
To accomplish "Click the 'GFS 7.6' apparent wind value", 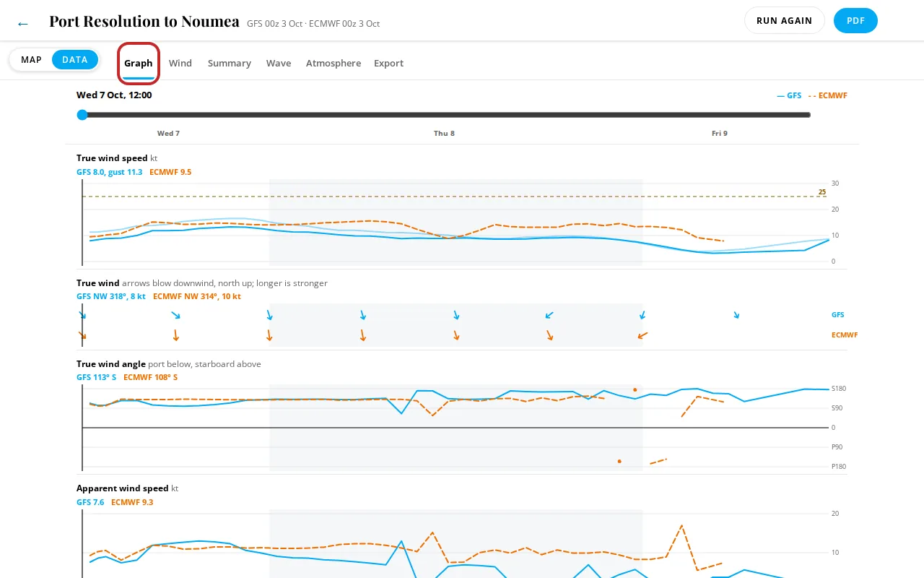I will tap(90, 502).
